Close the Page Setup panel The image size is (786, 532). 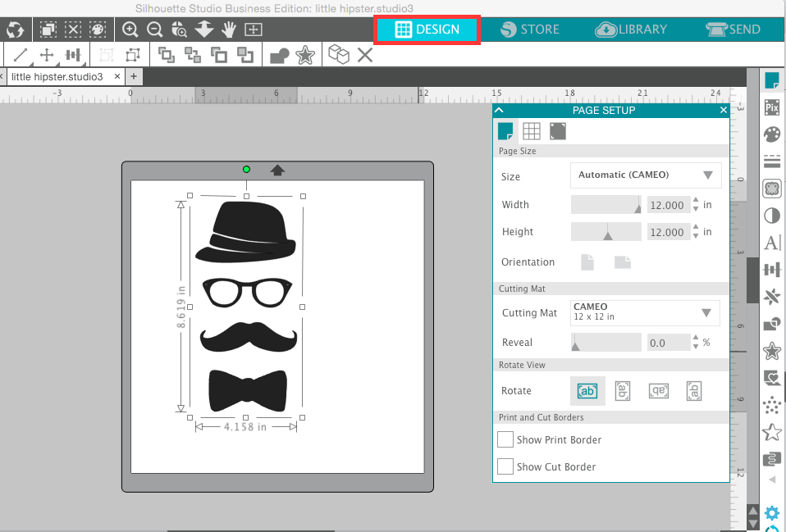click(723, 109)
